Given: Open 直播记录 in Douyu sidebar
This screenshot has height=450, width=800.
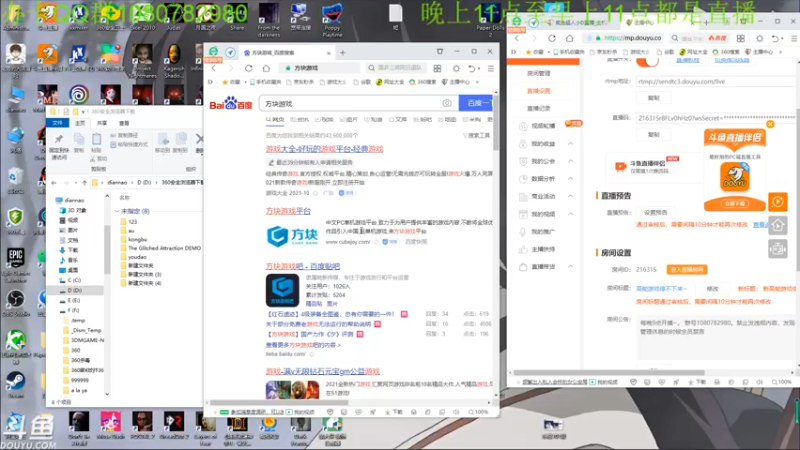Looking at the screenshot, I should [x=538, y=109].
